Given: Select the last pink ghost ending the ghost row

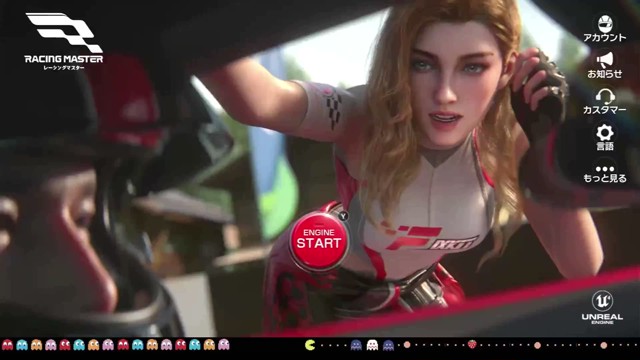Looking at the screenshot, I should (x=224, y=345).
